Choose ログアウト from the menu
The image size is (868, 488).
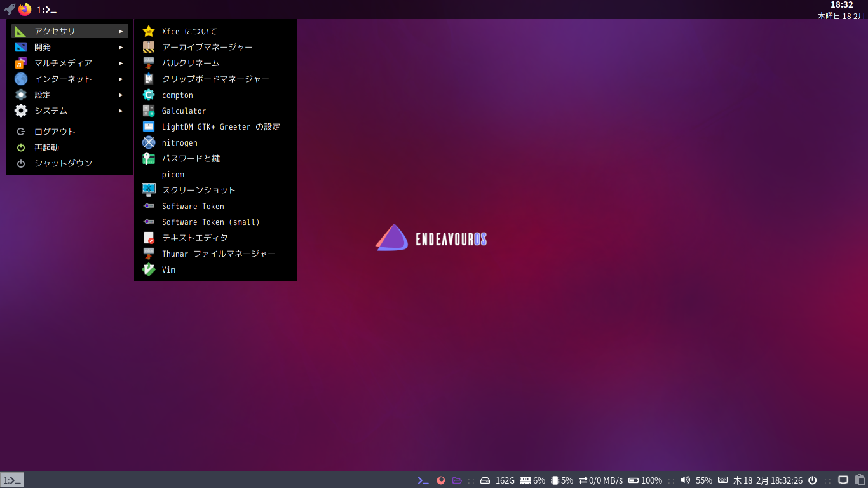pos(70,132)
